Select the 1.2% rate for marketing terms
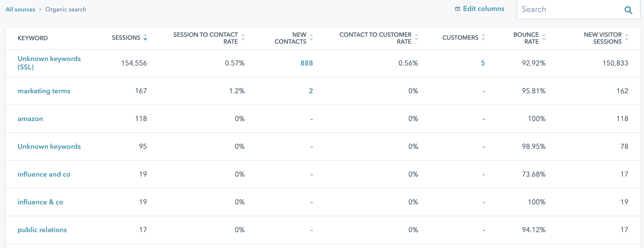Image resolution: width=644 pixels, height=248 pixels. 237,91
